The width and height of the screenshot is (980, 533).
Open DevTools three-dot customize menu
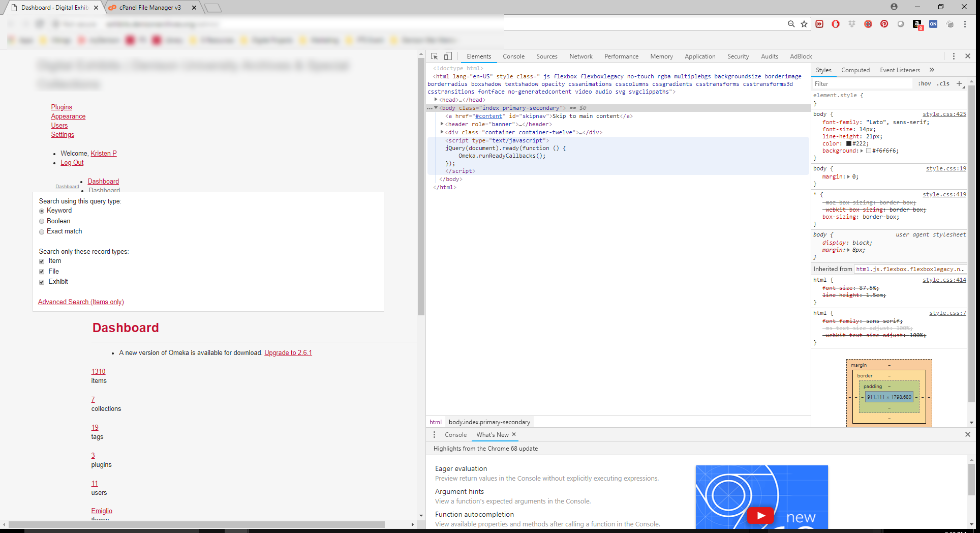point(954,56)
